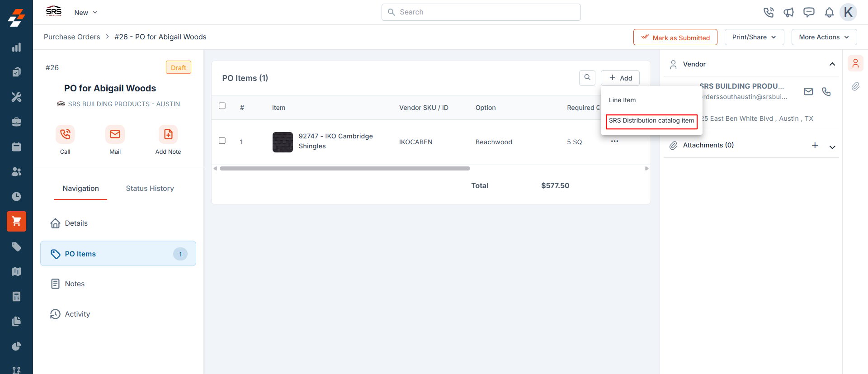Click the Beachwood option cell
The height and width of the screenshot is (374, 868).
click(494, 142)
